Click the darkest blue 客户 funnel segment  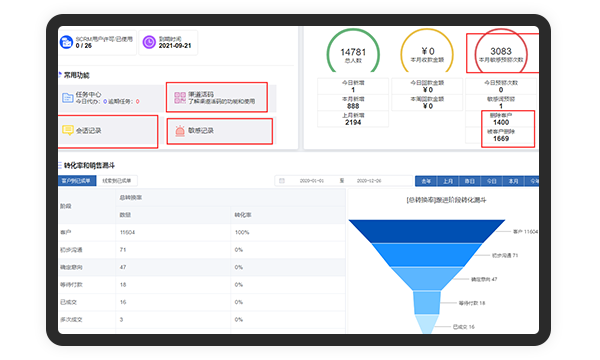(427, 231)
